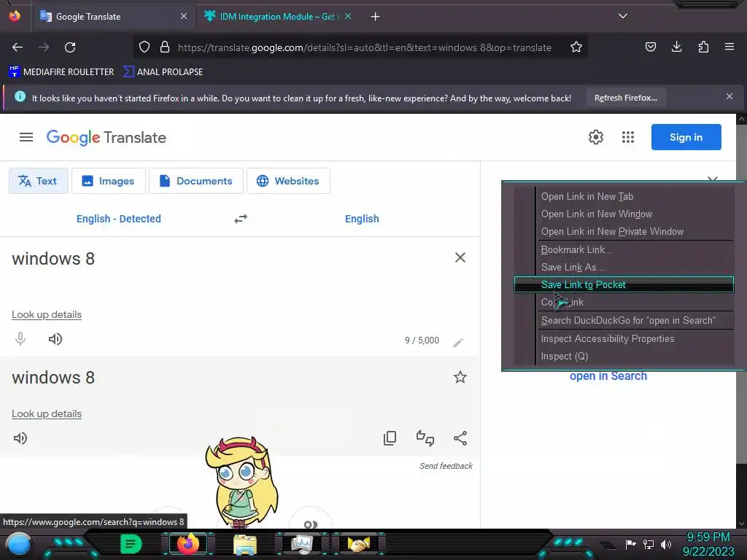Close the IDM Integration Module tab
The image size is (747, 560).
348,16
